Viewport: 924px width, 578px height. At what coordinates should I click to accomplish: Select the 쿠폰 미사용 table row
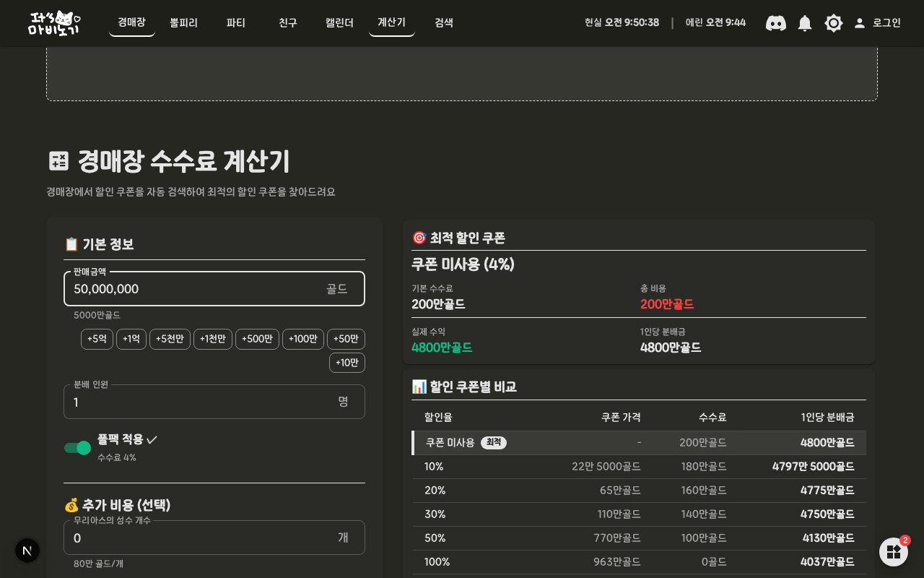click(639, 443)
